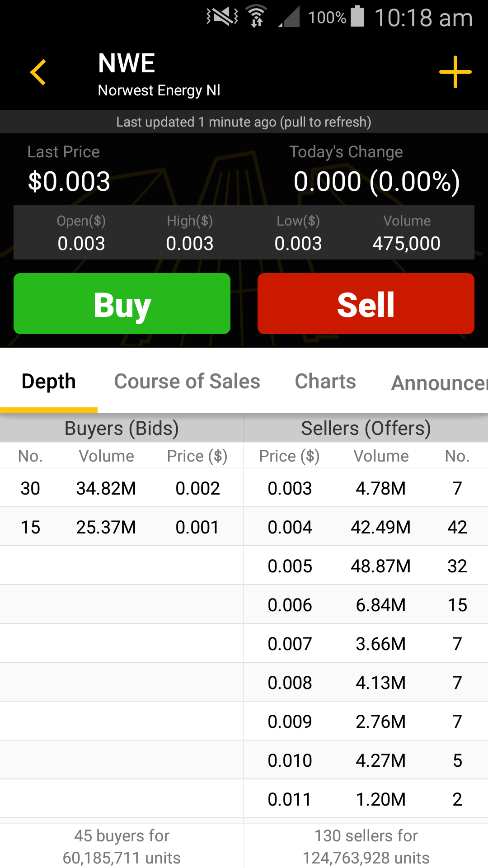Select offer volume 3.66M
Screen dimensions: 488x868
[x=381, y=644]
